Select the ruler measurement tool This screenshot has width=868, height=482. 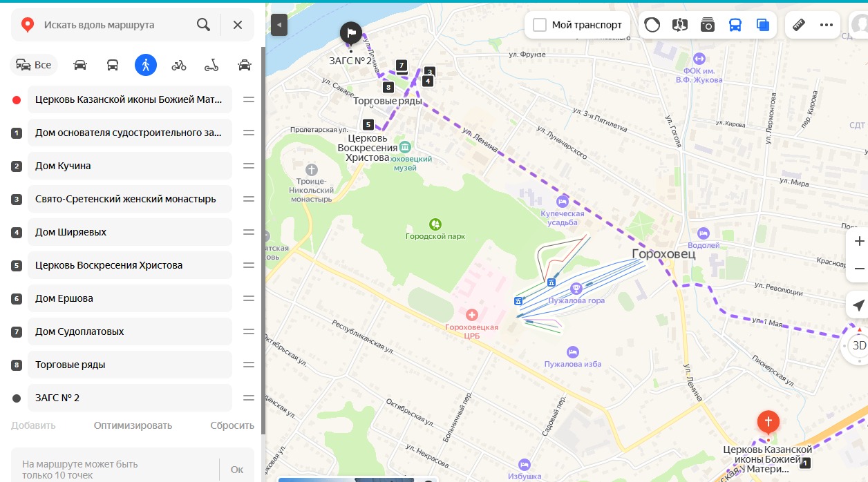[x=799, y=25]
